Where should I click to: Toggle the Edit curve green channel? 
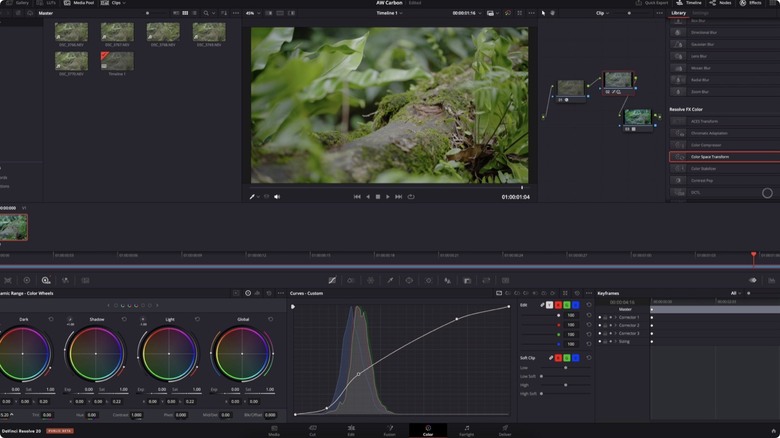pos(567,305)
